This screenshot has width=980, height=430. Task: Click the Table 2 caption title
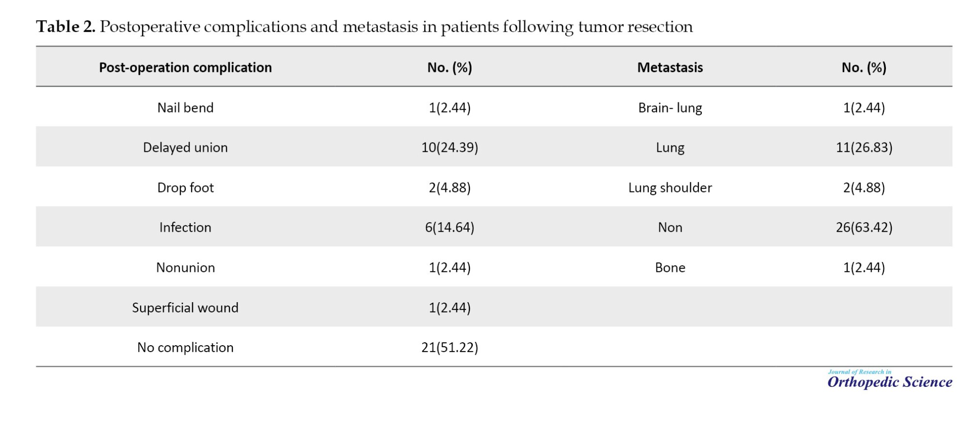click(x=364, y=26)
